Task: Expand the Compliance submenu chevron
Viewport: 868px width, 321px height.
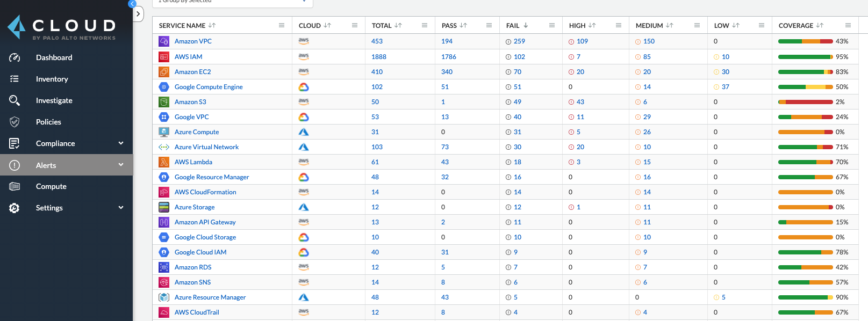Action: (121, 143)
